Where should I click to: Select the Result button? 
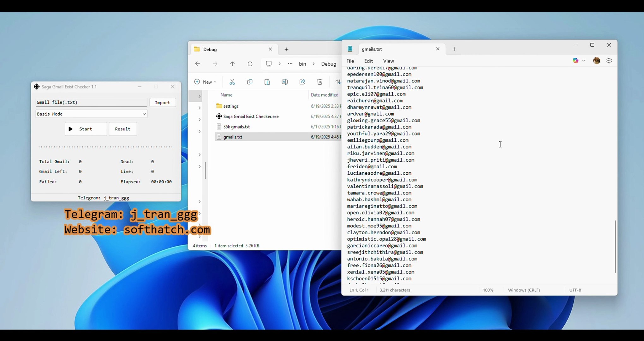122,129
